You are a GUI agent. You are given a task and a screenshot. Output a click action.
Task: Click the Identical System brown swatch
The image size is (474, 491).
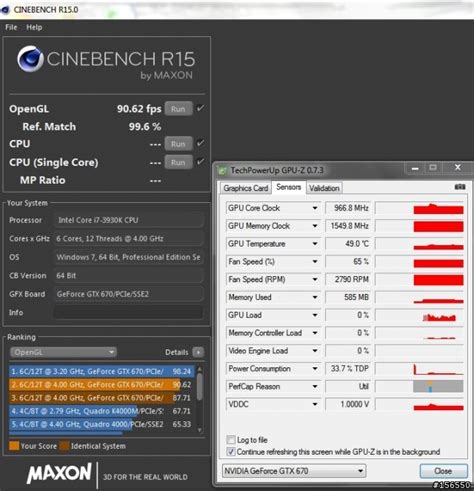tap(64, 446)
